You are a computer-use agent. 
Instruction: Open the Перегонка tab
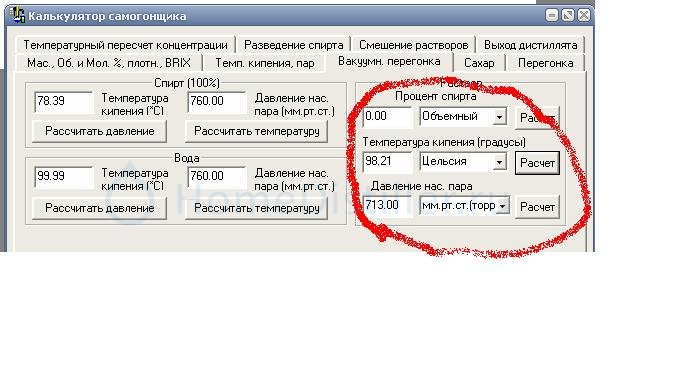545,63
